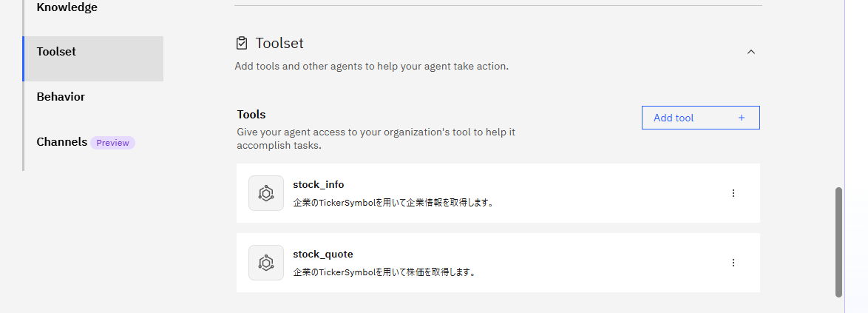Select the Toolset sidebar item
The image size is (868, 313).
pyautogui.click(x=56, y=52)
